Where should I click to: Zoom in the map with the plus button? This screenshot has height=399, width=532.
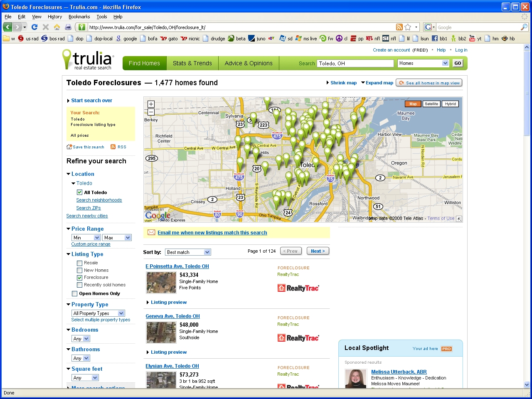(151, 104)
